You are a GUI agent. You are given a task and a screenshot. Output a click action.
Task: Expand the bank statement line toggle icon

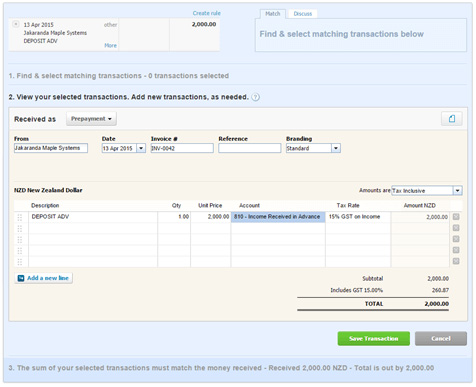pos(16,24)
